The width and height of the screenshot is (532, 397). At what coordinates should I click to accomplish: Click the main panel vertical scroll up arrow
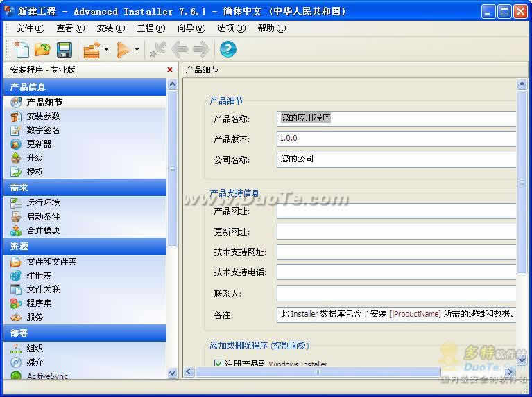pos(522,84)
